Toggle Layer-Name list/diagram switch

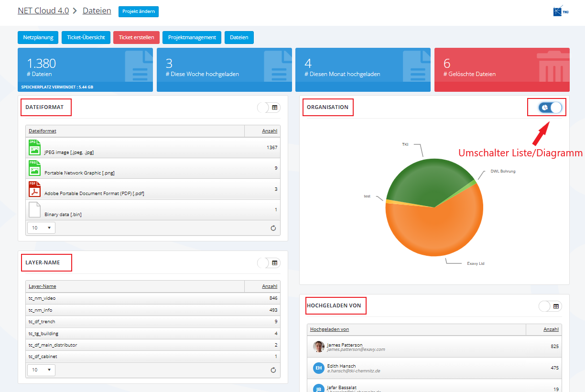pyautogui.click(x=269, y=263)
